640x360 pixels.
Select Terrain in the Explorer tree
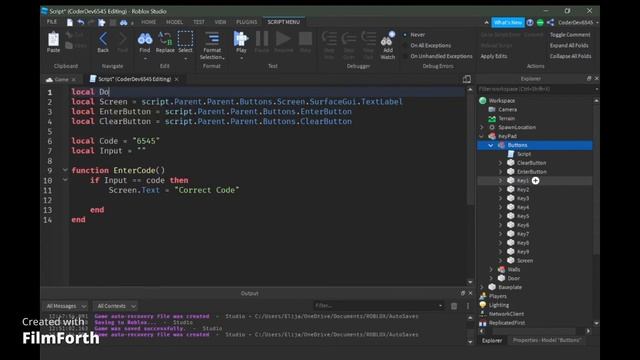507,118
